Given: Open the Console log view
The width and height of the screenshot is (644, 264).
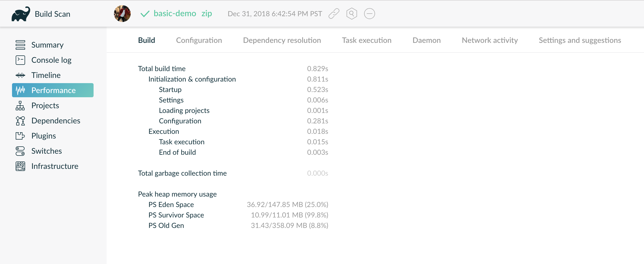Looking at the screenshot, I should (x=51, y=60).
